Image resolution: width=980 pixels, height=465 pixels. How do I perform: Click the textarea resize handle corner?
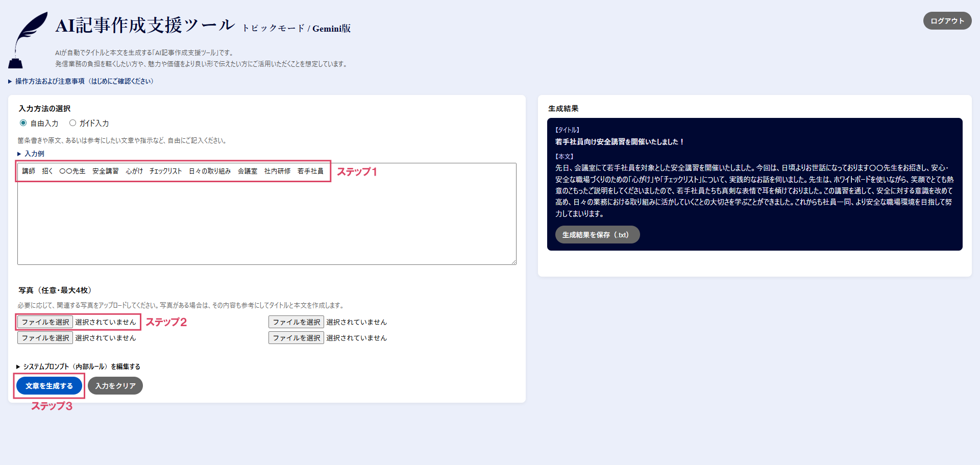(513, 262)
